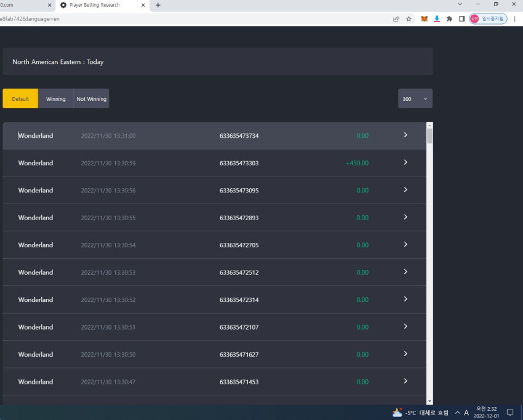This screenshot has width=523, height=420.
Task: Click the list scrollbar up arrow
Action: (x=429, y=125)
